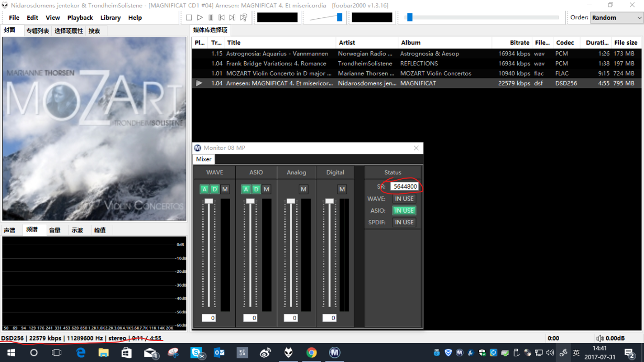Screen dimensions: 644x362
Task: Click the Analog channel fader handle
Action: point(291,201)
